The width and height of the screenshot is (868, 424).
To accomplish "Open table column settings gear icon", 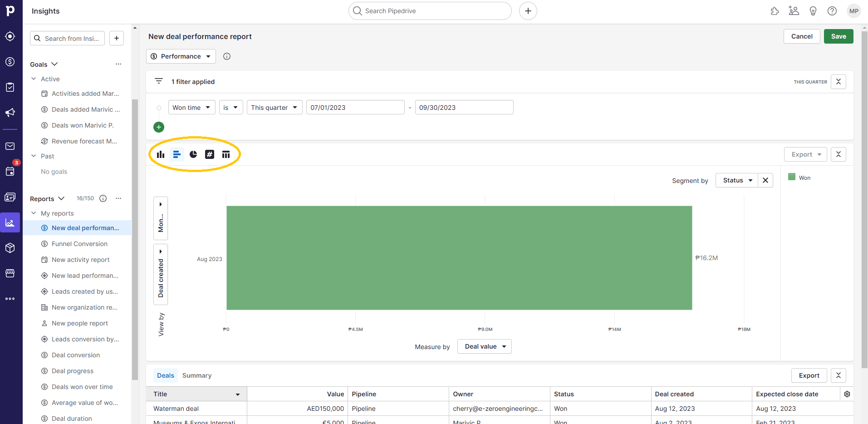I will click(847, 394).
